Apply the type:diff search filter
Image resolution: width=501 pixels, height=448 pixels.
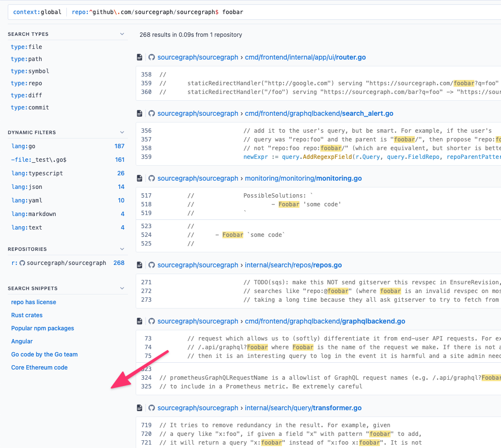point(27,95)
